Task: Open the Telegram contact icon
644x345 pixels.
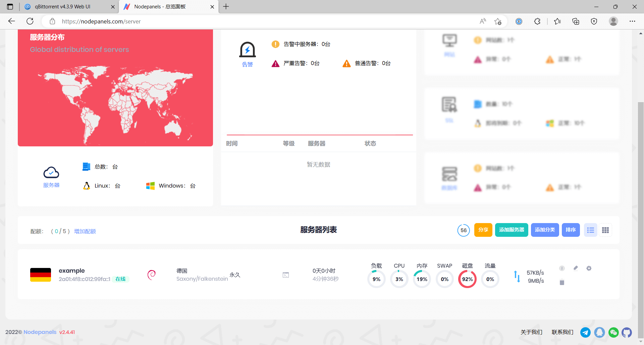Action: tap(585, 332)
